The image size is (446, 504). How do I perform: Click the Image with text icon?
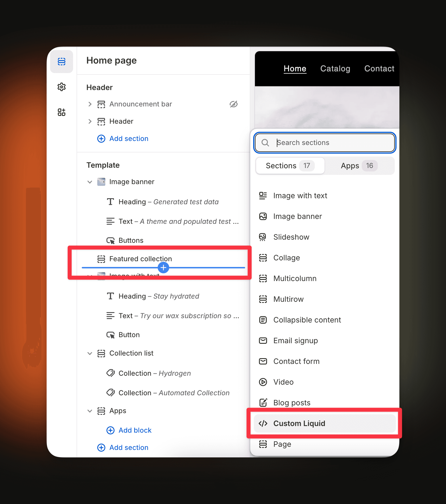click(x=263, y=196)
